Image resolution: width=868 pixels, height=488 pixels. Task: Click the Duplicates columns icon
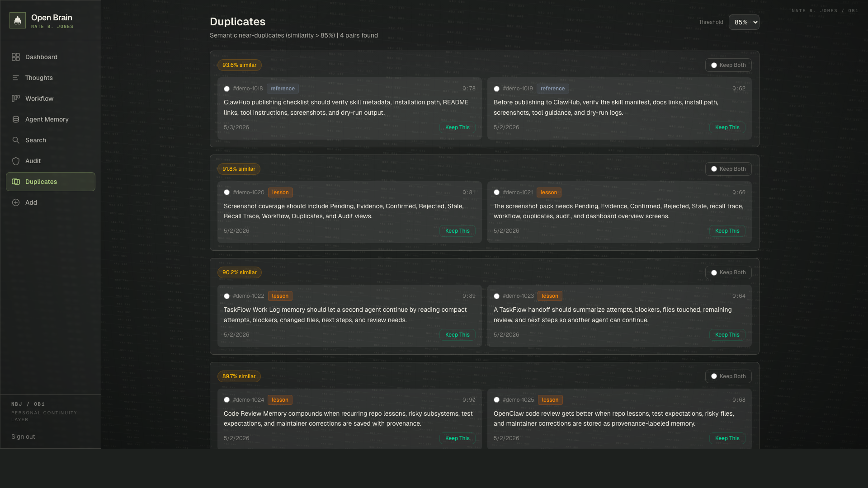click(x=16, y=182)
